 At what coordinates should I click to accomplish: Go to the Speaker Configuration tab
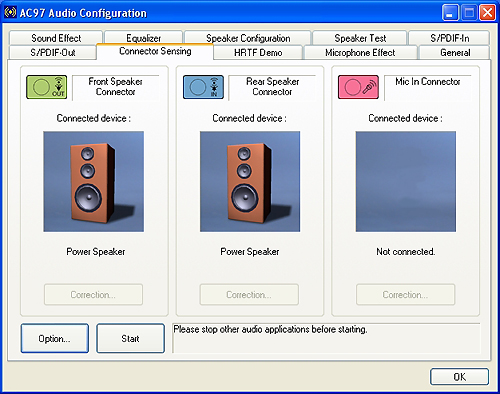[248, 38]
